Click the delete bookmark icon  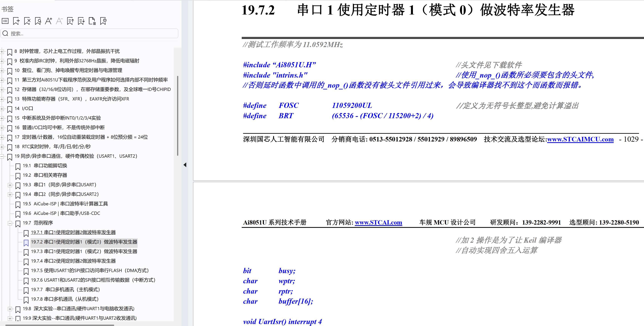(27, 21)
